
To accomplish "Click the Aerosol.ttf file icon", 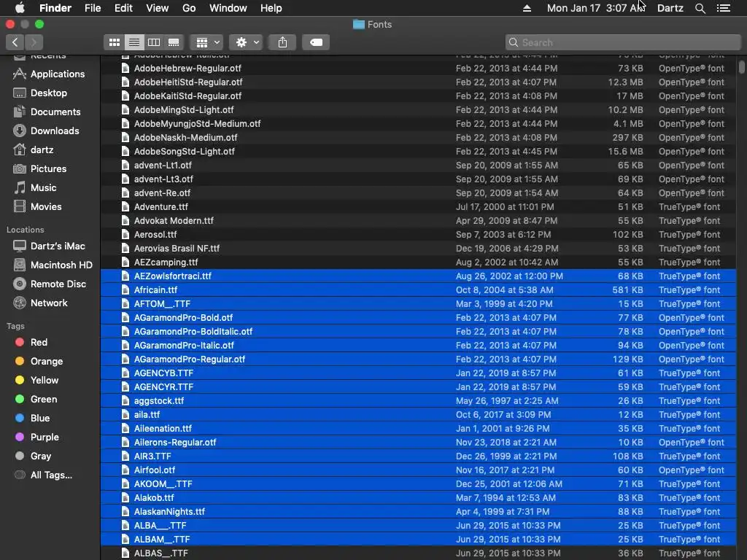I will (125, 234).
